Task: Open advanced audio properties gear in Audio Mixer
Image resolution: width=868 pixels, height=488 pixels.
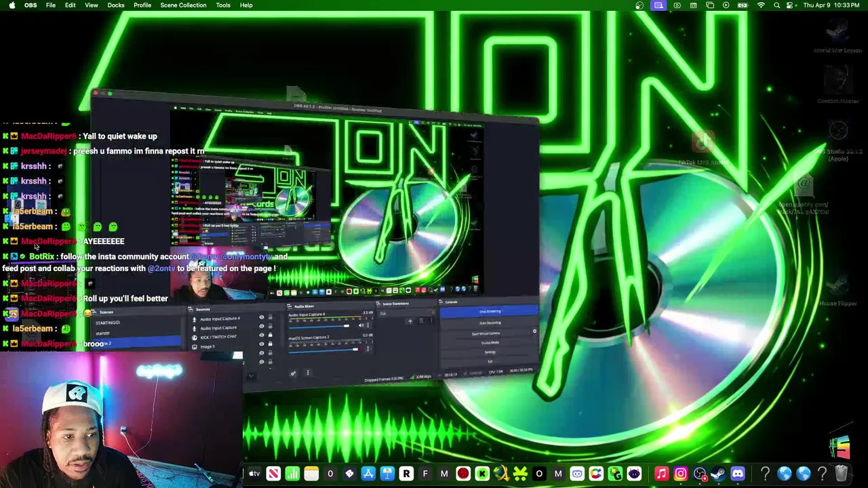Action: (x=293, y=373)
